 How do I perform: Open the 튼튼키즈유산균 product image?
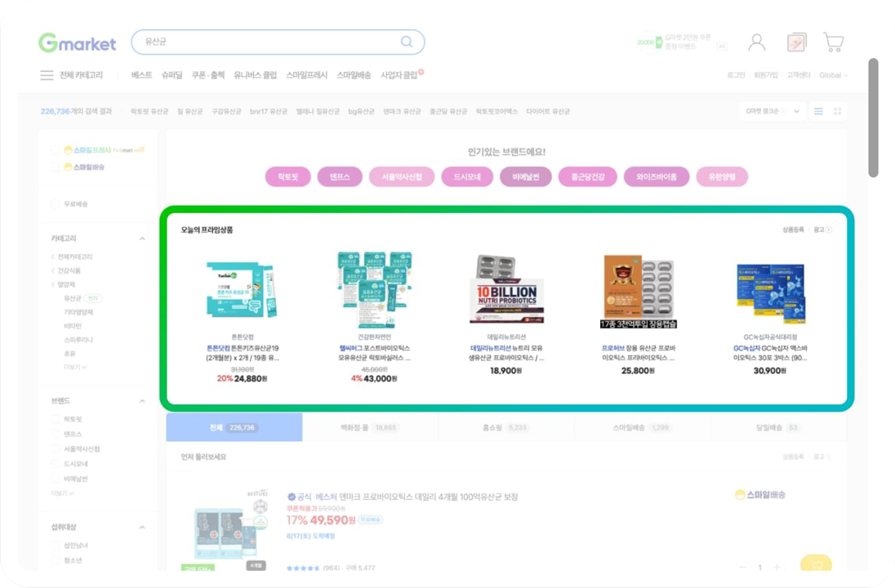coord(242,290)
